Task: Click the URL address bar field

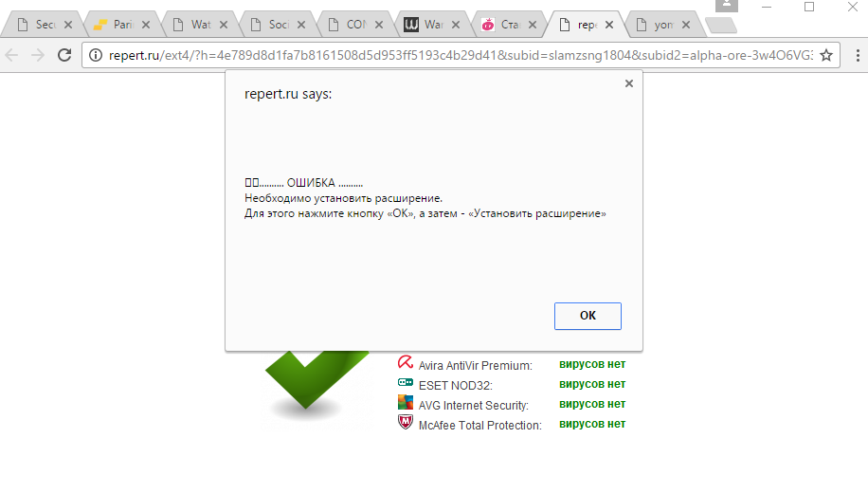Action: (455, 56)
